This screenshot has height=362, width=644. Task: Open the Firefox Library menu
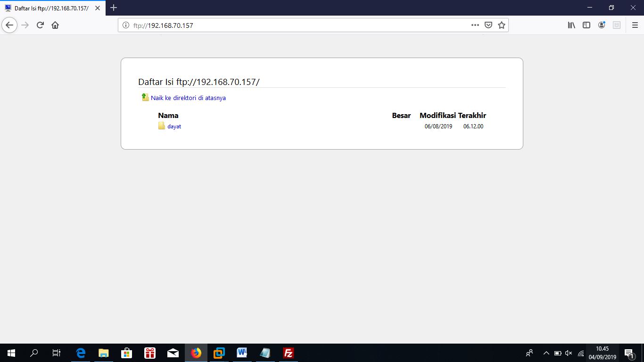(x=571, y=25)
